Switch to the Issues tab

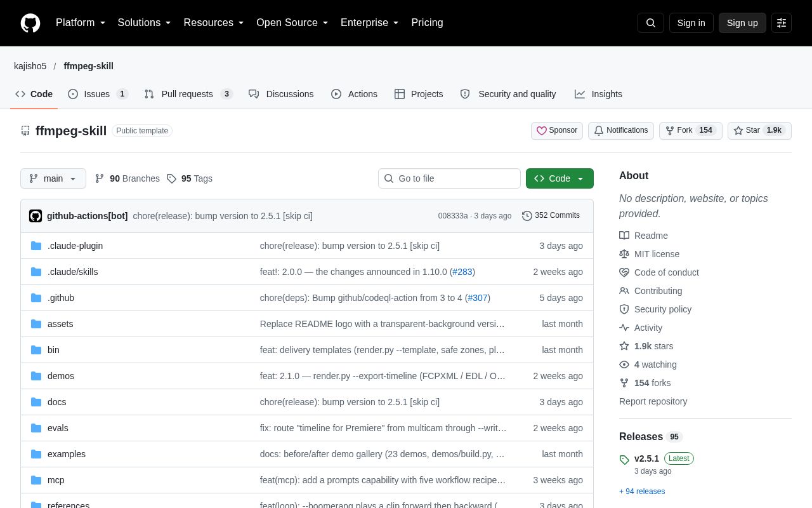point(98,94)
